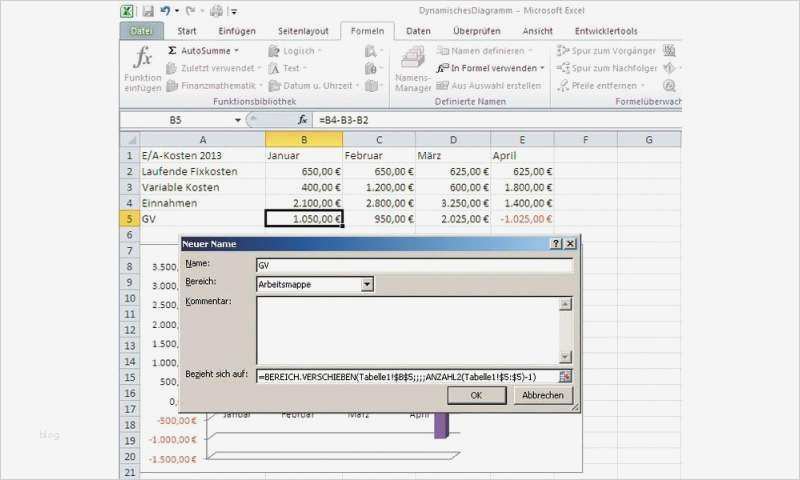
Task: Click the Save icon in the quick access toolbar
Action: point(147,11)
